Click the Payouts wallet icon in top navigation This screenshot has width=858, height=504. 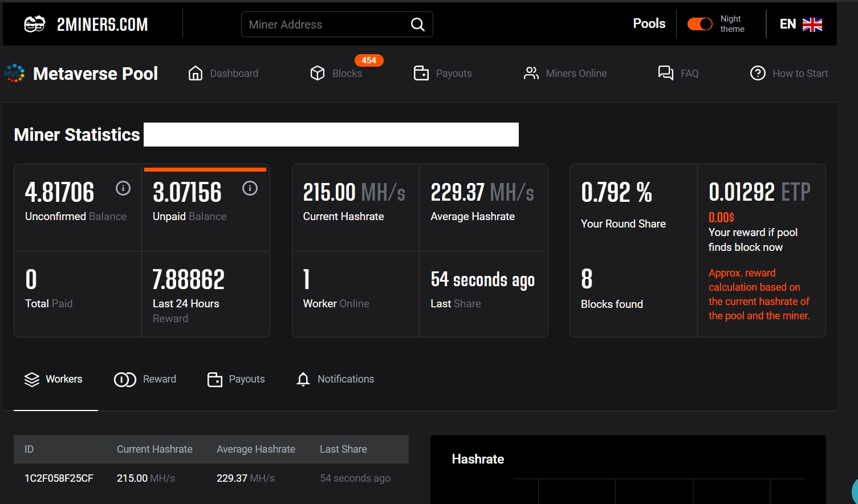(x=421, y=73)
